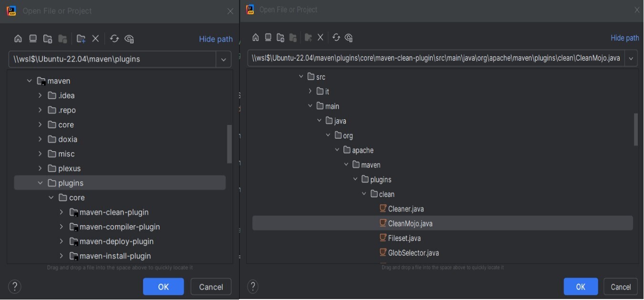The width and height of the screenshot is (644, 300).
Task: Collapse the plugins folder in left tree
Action: click(x=40, y=183)
